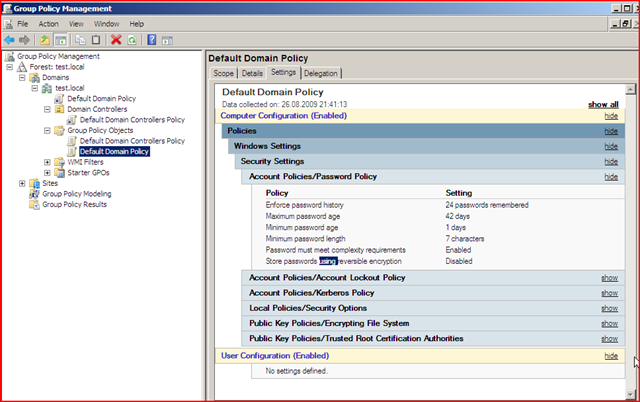Click the Forest: test.local triangle icon
This screenshot has width=640, height=402.
pyautogui.click(x=22, y=67)
